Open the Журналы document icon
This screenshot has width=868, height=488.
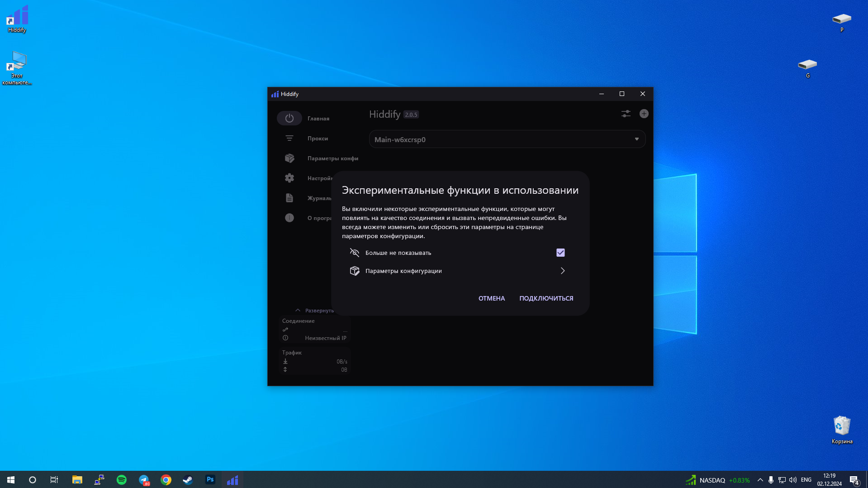[289, 198]
